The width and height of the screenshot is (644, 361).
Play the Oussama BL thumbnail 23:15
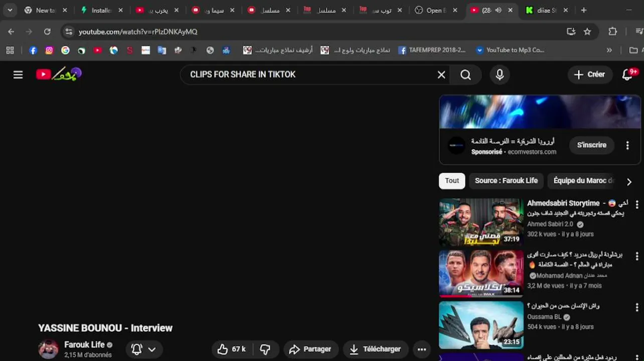pyautogui.click(x=481, y=325)
